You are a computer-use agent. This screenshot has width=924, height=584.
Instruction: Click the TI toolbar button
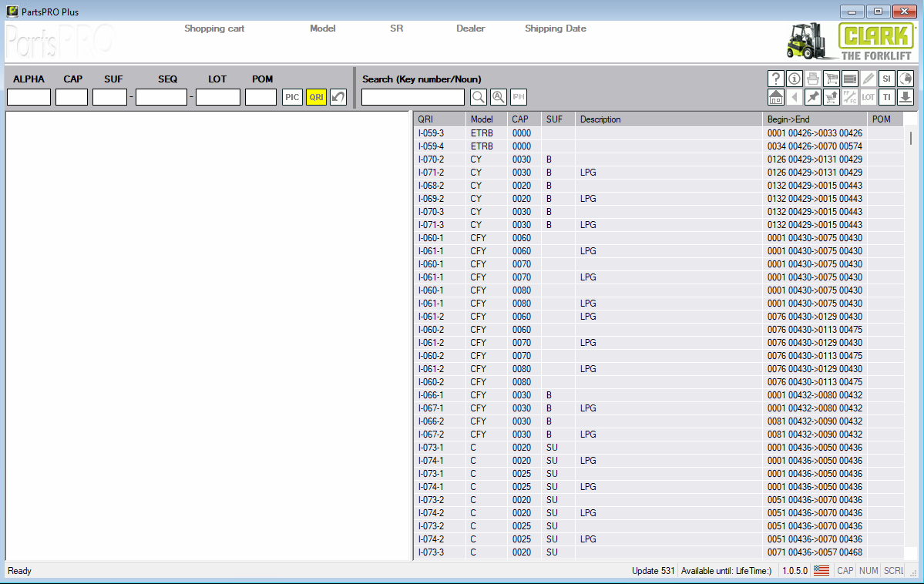point(886,97)
